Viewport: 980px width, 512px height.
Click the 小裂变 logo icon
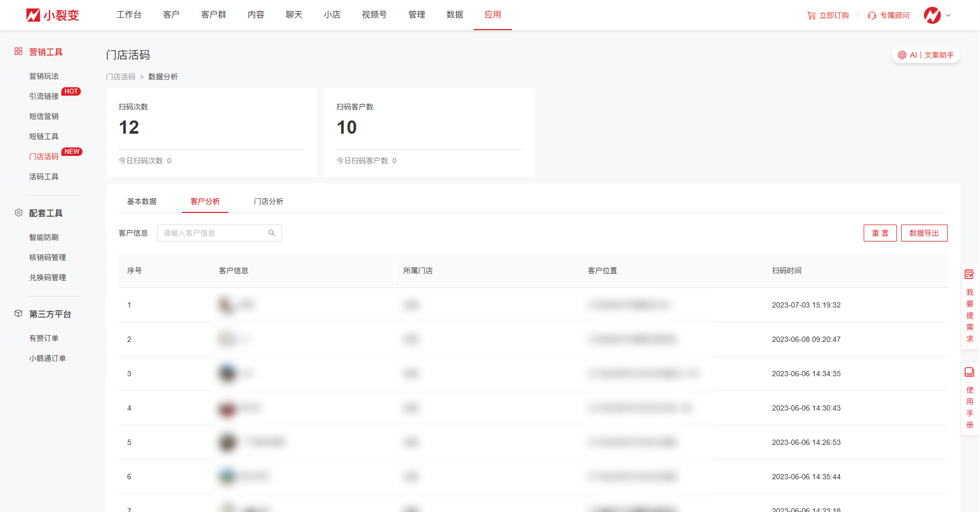pyautogui.click(x=33, y=15)
